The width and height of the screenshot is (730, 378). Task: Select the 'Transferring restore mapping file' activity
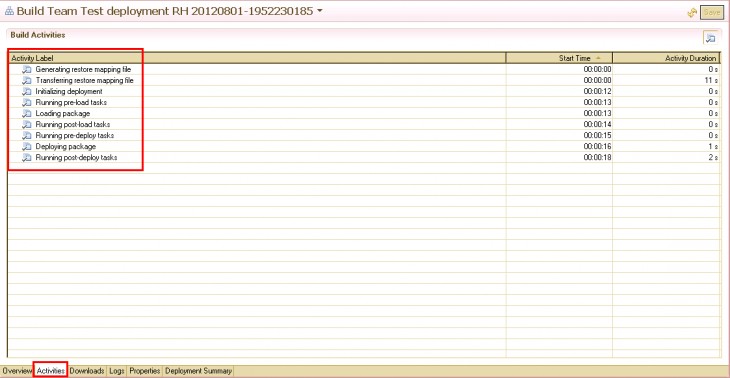(85, 81)
